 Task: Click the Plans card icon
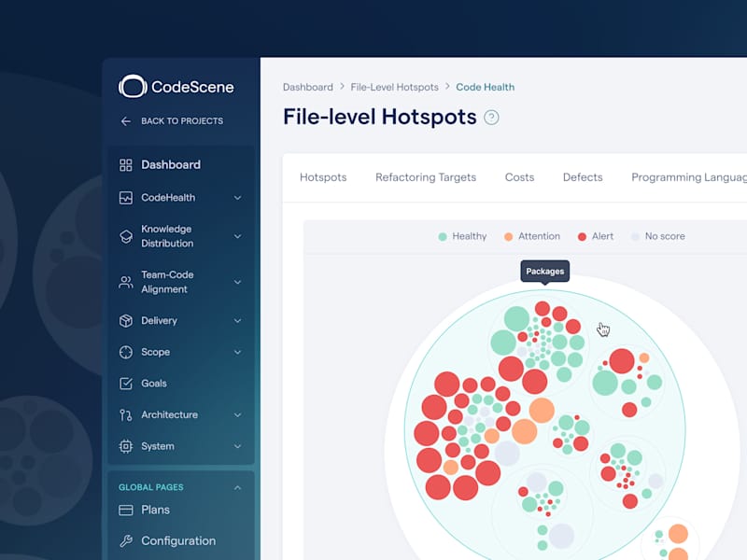(126, 510)
